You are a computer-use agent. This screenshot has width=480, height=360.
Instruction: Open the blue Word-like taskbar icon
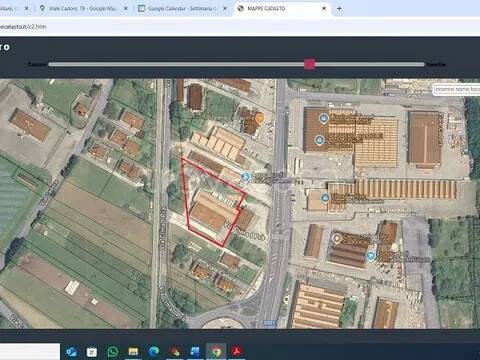click(195, 352)
